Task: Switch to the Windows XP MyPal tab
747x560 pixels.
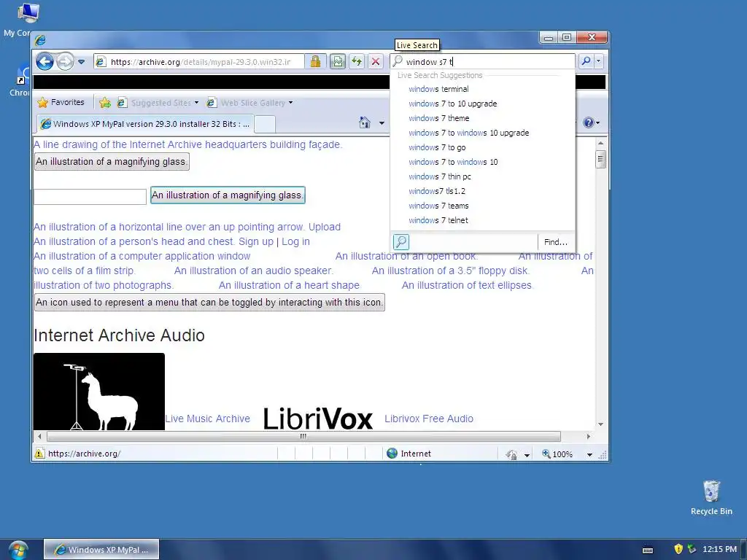Action: click(145, 124)
